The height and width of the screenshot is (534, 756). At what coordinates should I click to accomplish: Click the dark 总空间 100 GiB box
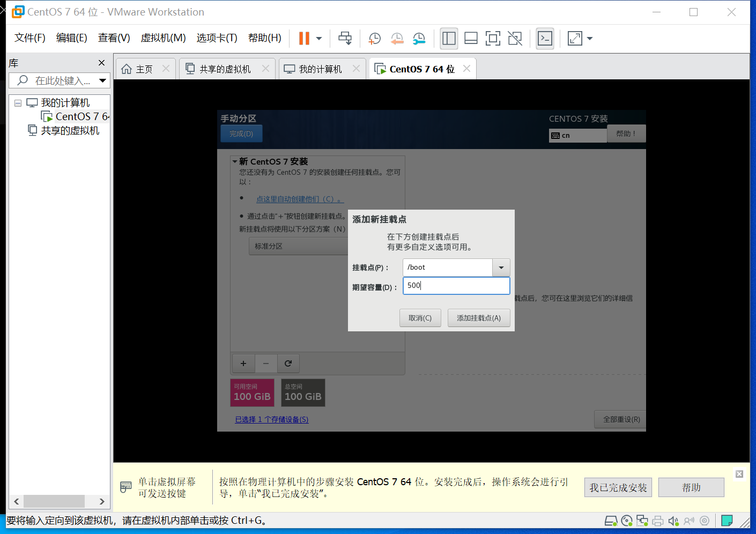303,393
